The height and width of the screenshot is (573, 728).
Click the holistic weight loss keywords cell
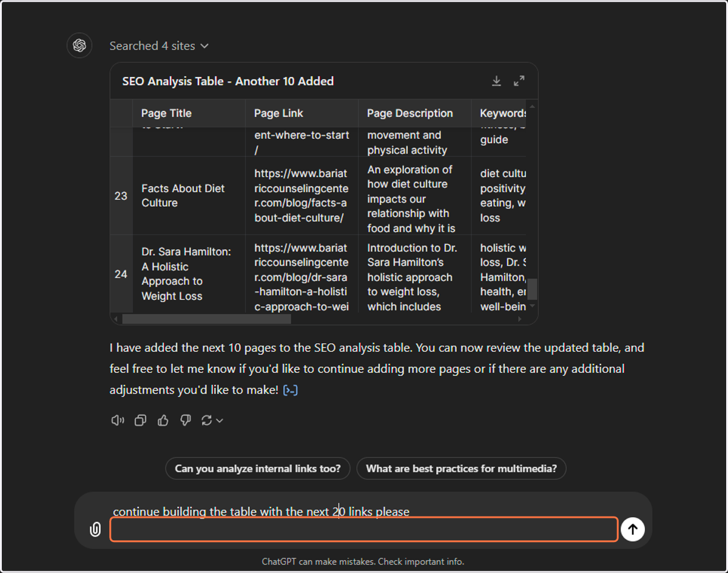[499, 274]
